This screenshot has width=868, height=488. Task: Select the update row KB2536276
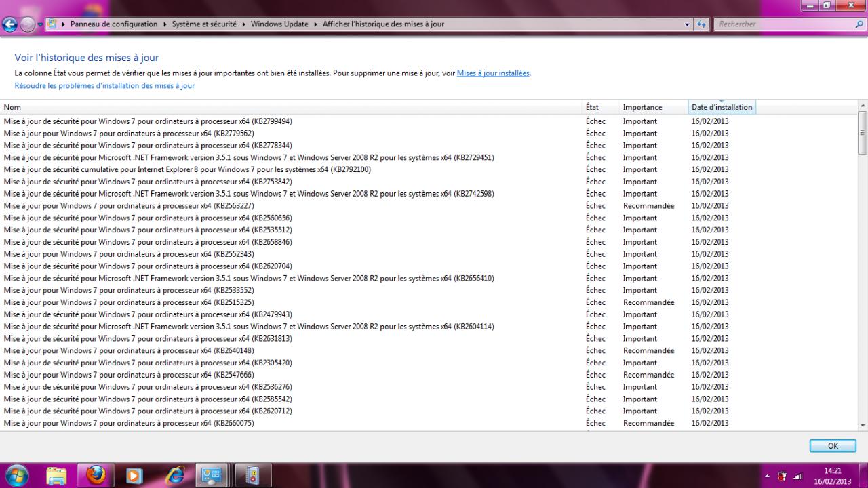click(429, 387)
